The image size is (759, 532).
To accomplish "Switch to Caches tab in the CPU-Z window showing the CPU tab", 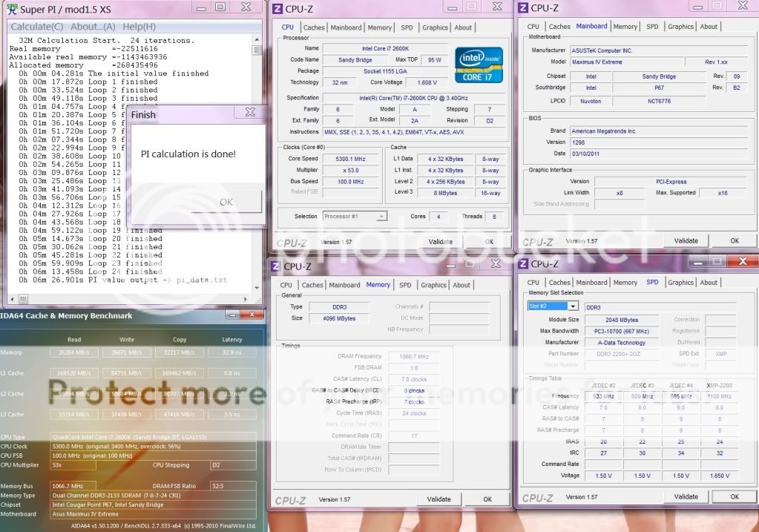I will [x=314, y=27].
